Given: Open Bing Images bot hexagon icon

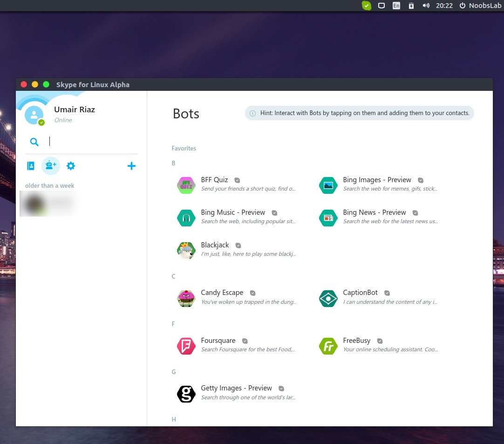Looking at the screenshot, I should pyautogui.click(x=328, y=185).
